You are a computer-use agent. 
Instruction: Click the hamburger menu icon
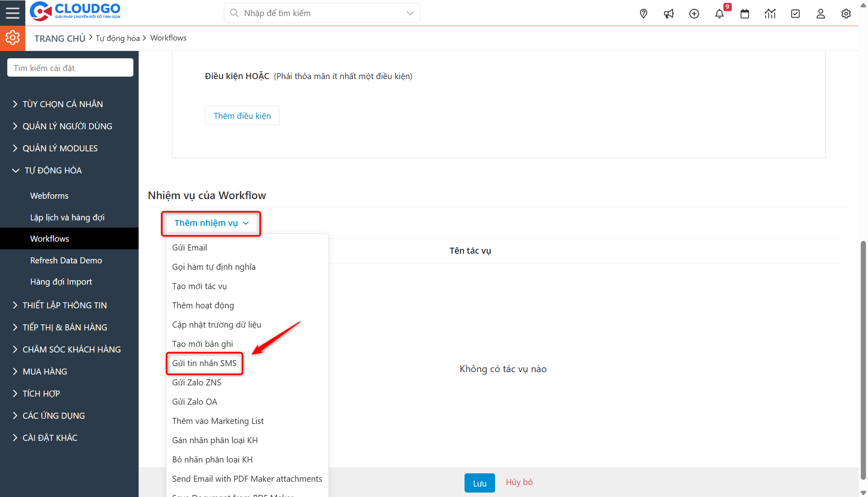(12, 12)
